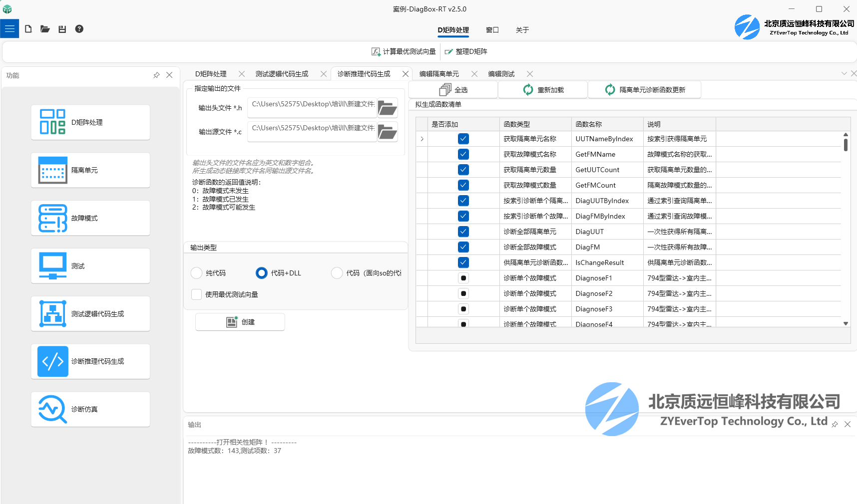Open 诊断仿真 in the sidebar
Viewport: 857px width, 504px height.
pos(90,409)
